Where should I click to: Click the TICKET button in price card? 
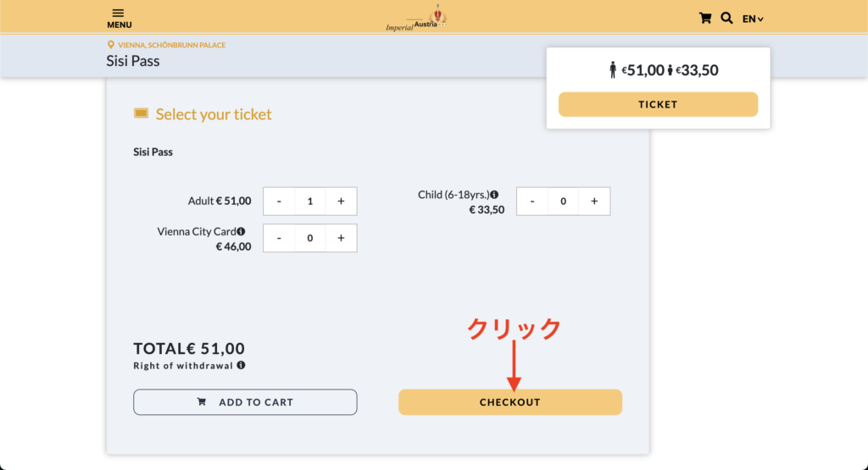pyautogui.click(x=658, y=104)
